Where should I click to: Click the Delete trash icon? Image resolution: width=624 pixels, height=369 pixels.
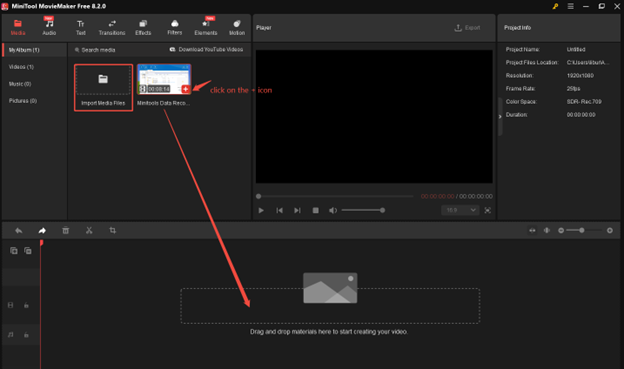[x=66, y=230]
